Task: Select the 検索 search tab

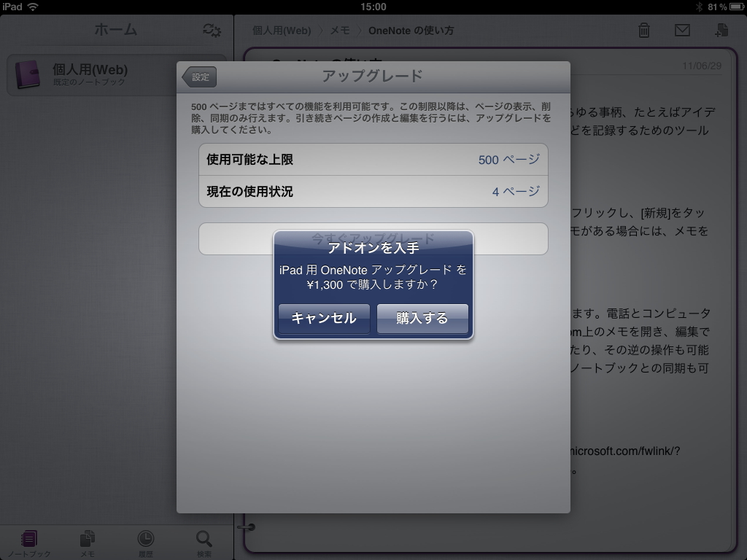Action: pyautogui.click(x=204, y=543)
